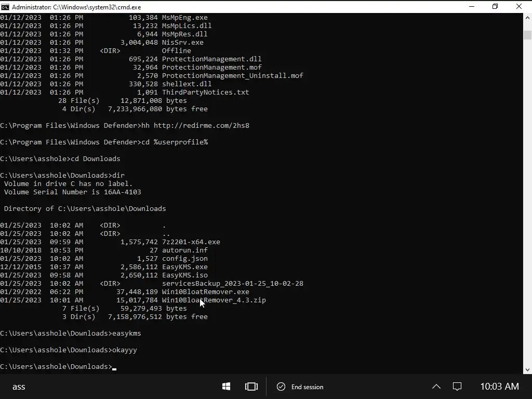Click the Win10BloatRemover_4.3.zip file name
The width and height of the screenshot is (532, 399).
(214, 300)
